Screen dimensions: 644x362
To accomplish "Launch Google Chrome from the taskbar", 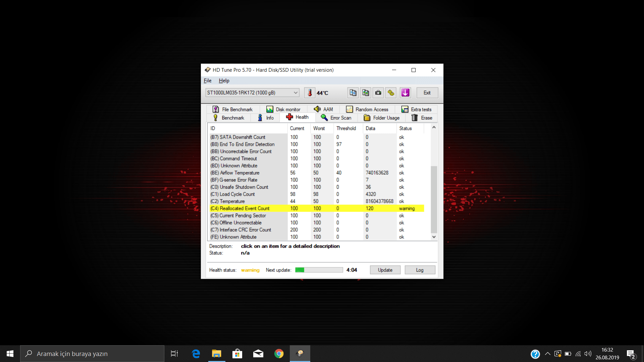I will 279,353.
